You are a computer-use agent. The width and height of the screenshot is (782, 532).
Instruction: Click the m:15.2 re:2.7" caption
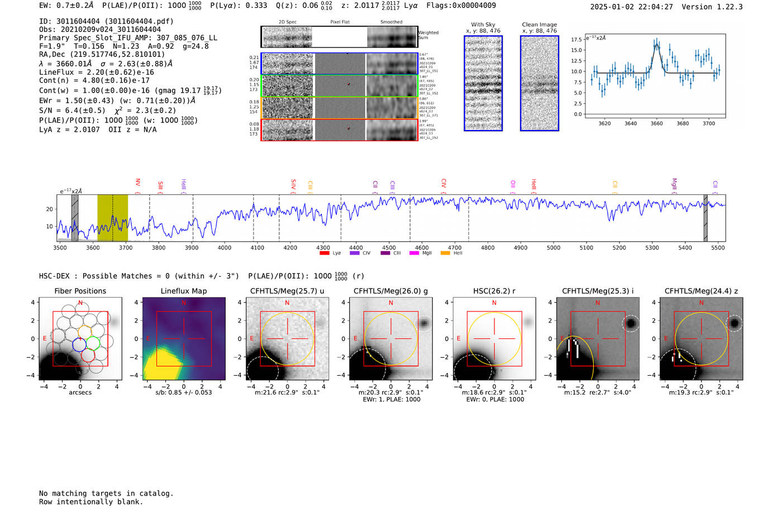tap(598, 392)
